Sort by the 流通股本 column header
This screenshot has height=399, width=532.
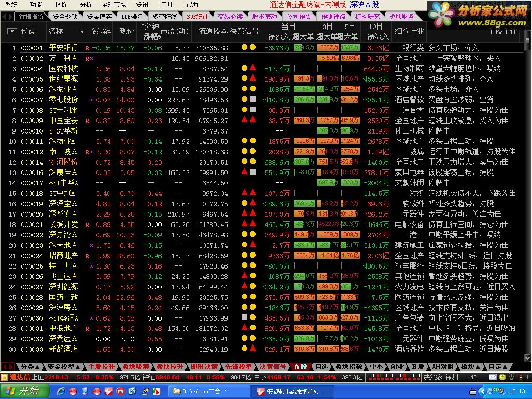(212, 31)
